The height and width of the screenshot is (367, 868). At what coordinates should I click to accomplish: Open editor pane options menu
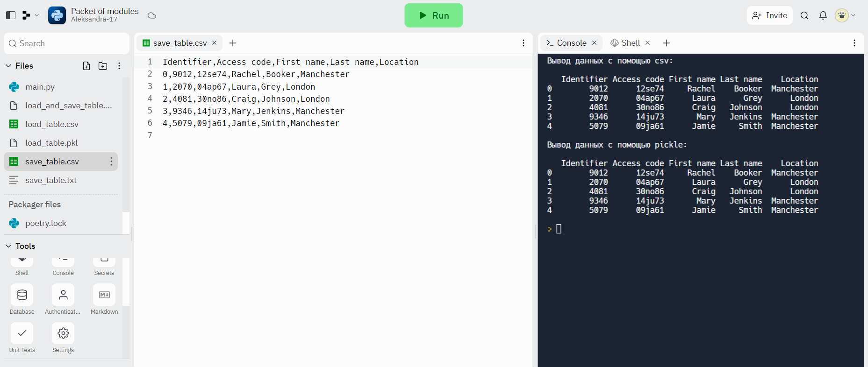pos(524,43)
